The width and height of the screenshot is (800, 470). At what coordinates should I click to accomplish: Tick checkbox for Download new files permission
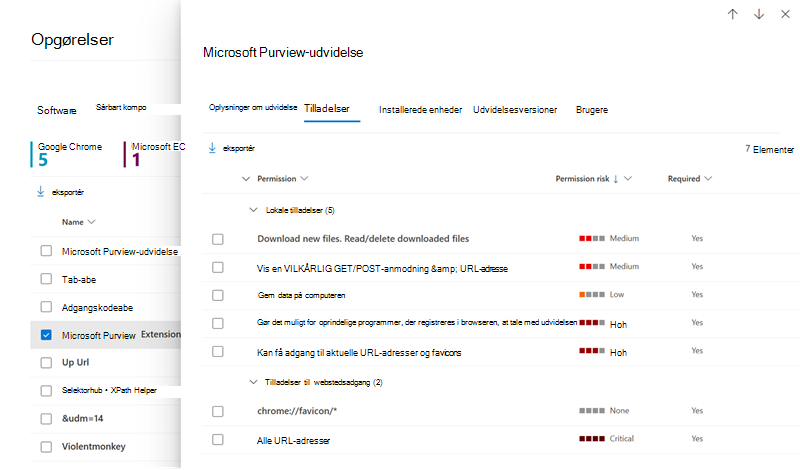tap(218, 239)
